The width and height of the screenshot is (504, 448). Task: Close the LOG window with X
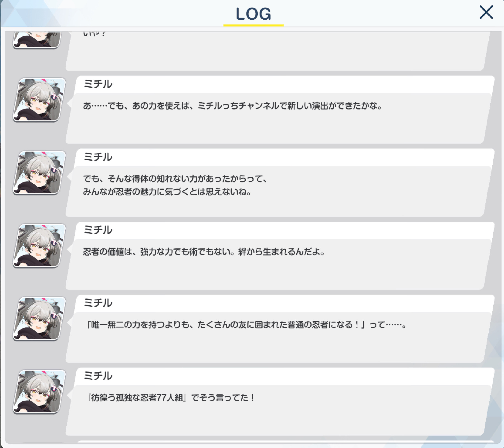click(486, 13)
